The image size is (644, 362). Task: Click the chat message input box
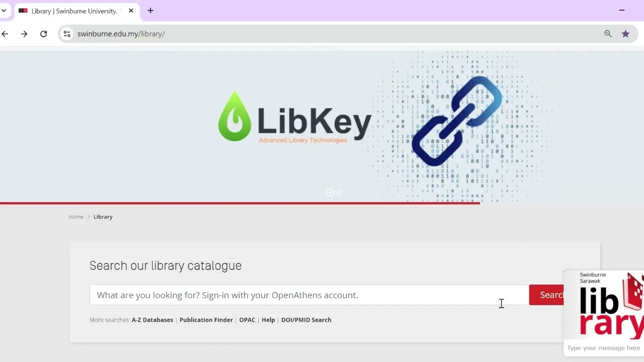604,348
